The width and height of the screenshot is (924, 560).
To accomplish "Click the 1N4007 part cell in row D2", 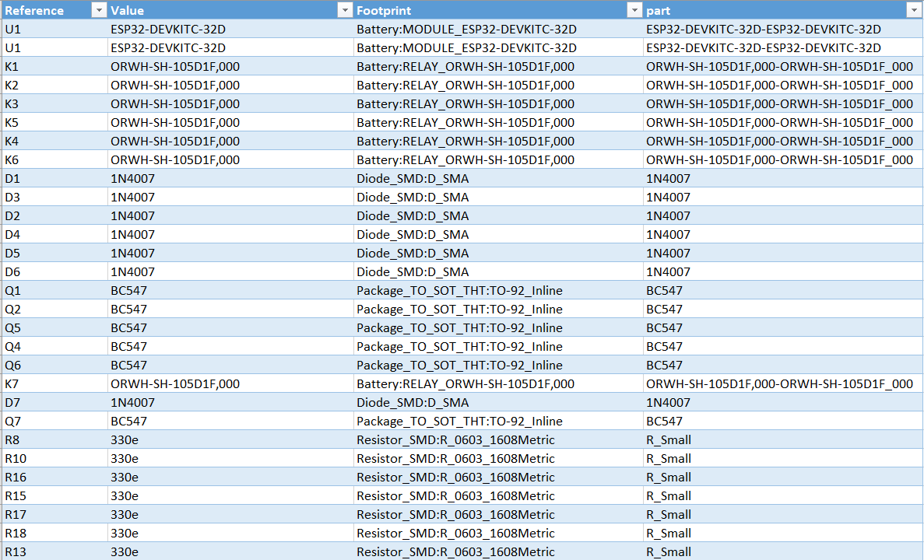I will [783, 216].
